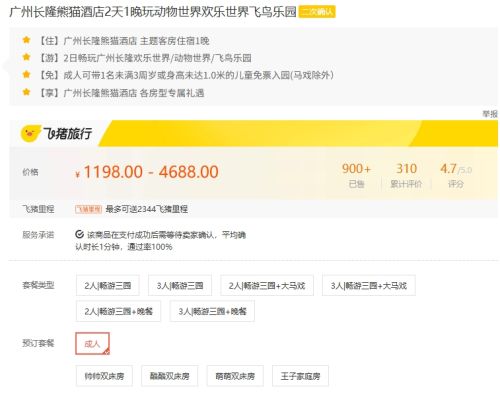Click the star icon beside 【游】 line

pyautogui.click(x=26, y=57)
